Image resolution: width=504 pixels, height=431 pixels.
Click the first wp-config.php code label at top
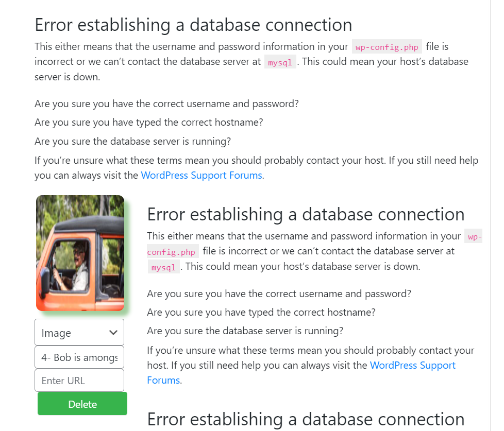pyautogui.click(x=387, y=47)
